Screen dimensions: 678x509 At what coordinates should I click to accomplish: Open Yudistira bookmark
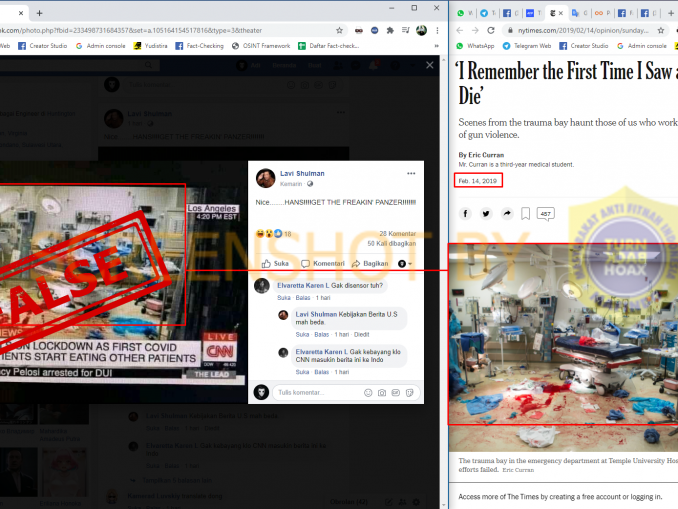tap(150, 46)
